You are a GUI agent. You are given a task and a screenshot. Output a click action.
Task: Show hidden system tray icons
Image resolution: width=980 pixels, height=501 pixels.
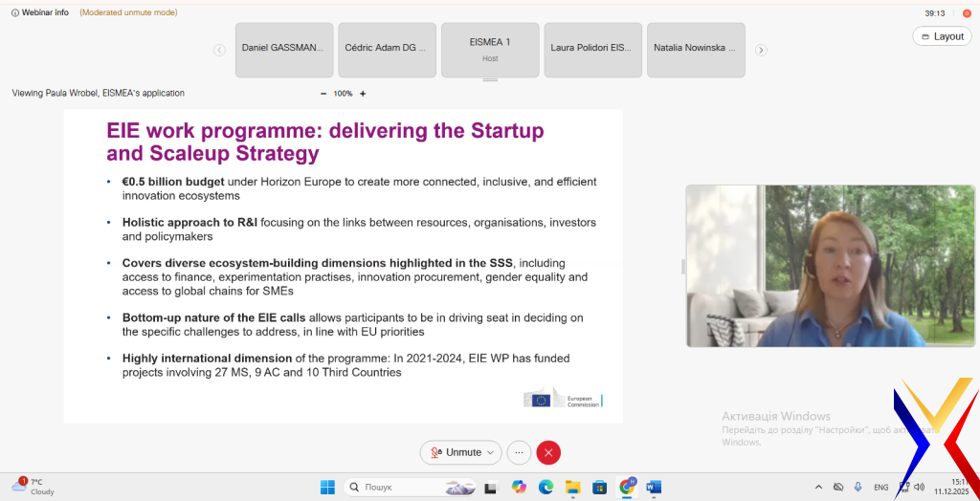pyautogui.click(x=818, y=487)
